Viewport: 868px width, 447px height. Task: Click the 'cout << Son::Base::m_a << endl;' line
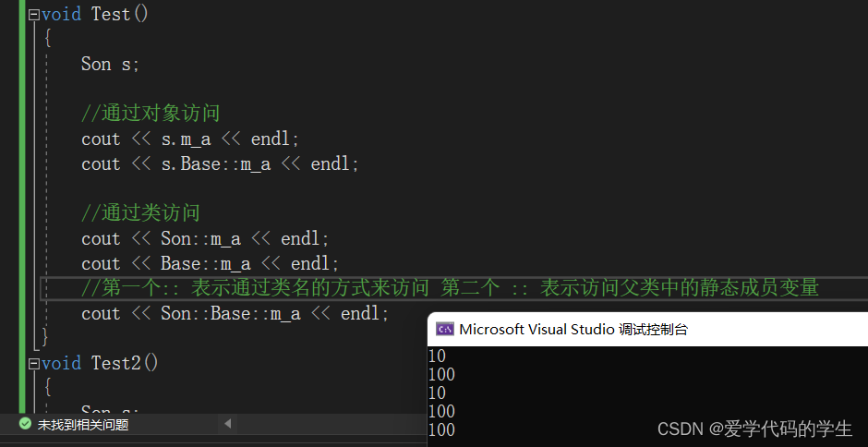[235, 314]
